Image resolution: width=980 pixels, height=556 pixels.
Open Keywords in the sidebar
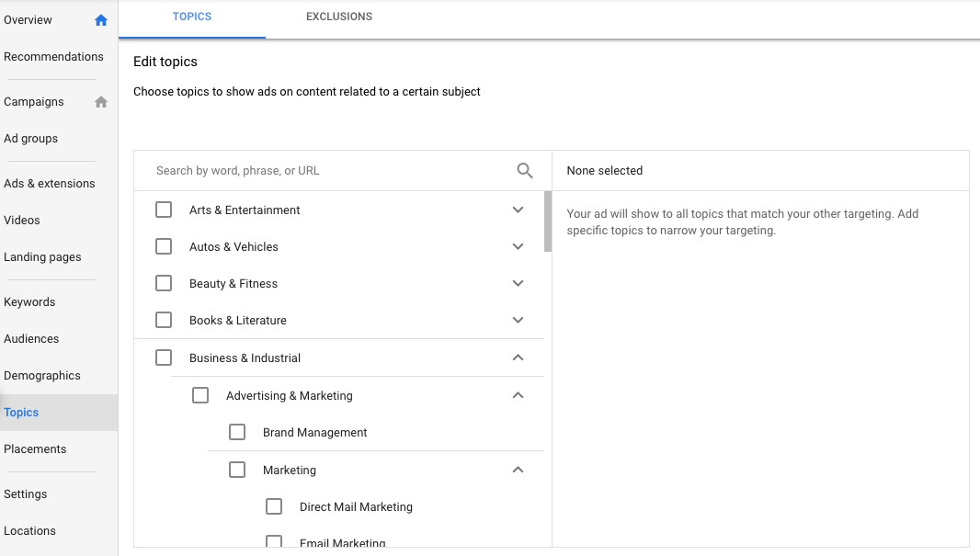pos(29,301)
